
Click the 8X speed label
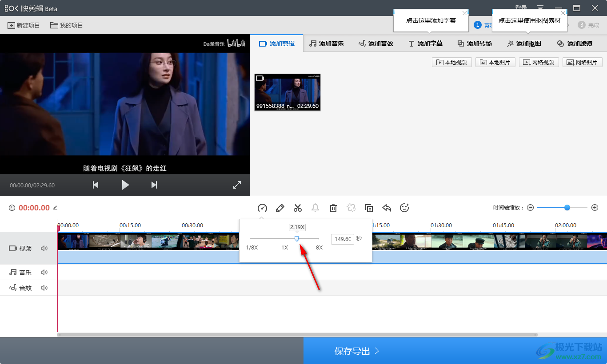pos(319,247)
